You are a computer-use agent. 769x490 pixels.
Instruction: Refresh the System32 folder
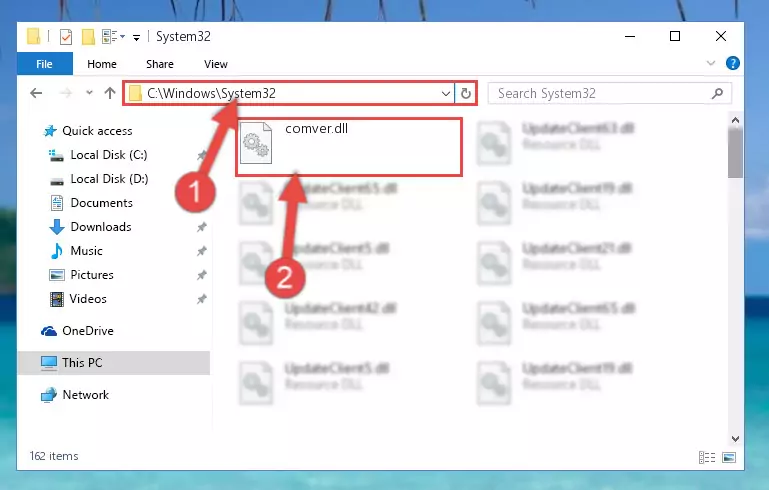click(465, 93)
